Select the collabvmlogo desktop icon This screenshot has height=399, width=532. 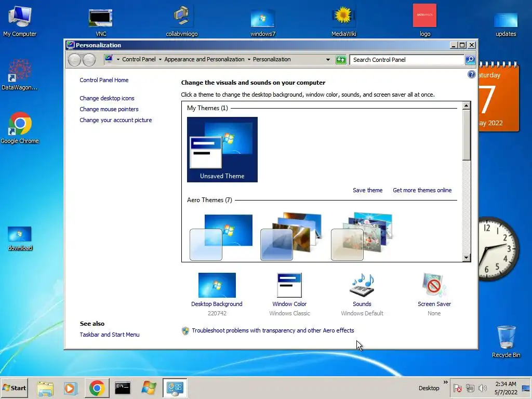(181, 21)
